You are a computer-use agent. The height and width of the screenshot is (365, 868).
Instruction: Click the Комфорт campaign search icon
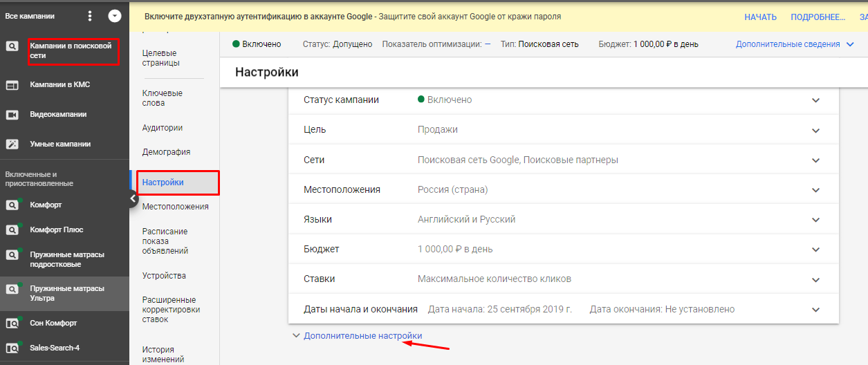click(x=12, y=205)
